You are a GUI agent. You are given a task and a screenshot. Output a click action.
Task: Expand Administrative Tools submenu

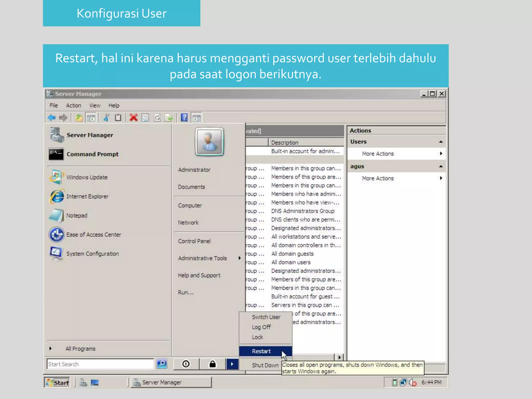209,258
